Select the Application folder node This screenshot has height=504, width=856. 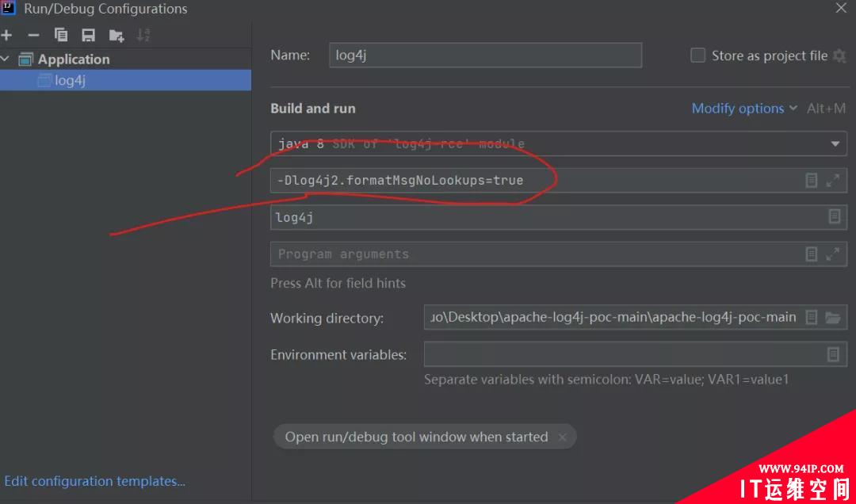tap(73, 59)
